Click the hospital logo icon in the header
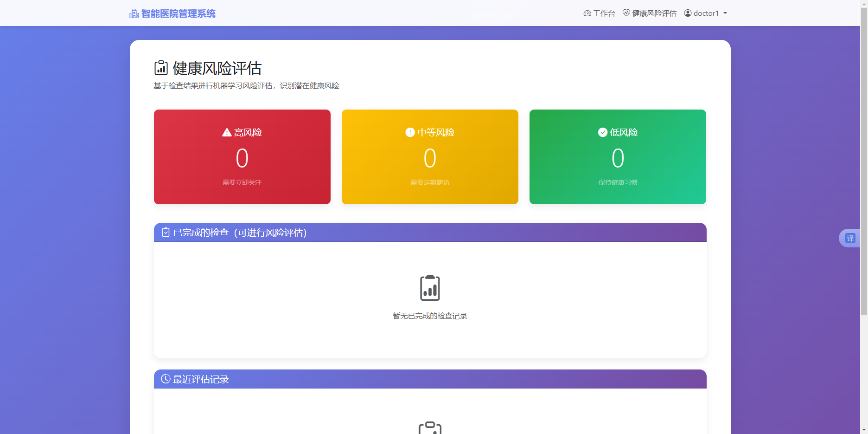The image size is (868, 434). 134,13
